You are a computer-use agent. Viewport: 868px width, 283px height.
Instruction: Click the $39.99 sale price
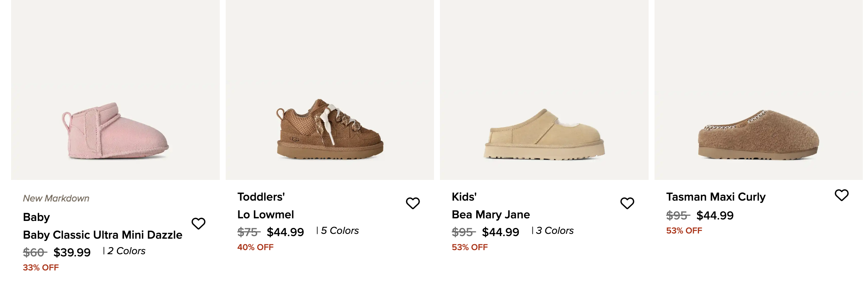pos(72,252)
